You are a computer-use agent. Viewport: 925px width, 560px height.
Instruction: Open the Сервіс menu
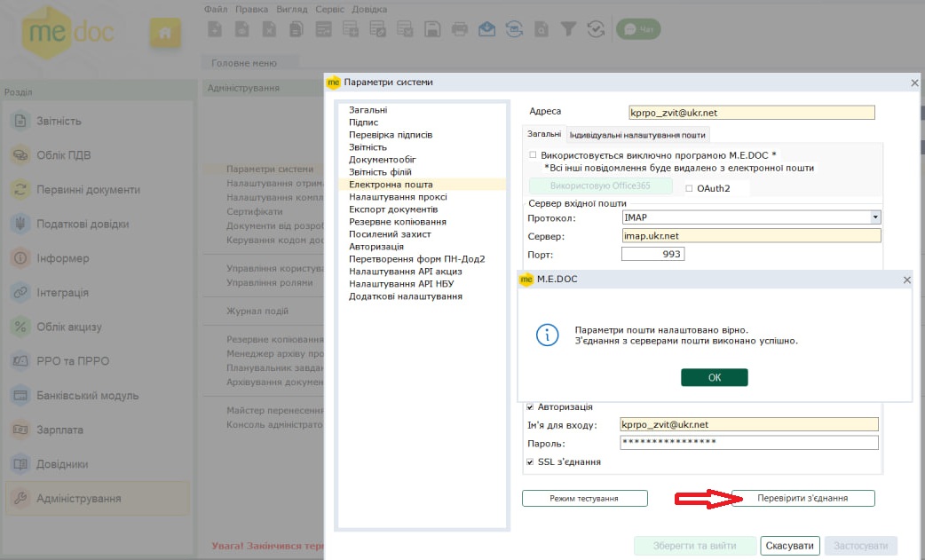coord(329,9)
